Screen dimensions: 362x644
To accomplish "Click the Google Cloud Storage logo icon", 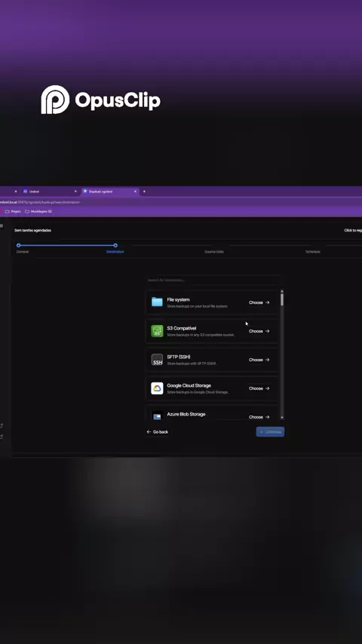I will pos(157,388).
